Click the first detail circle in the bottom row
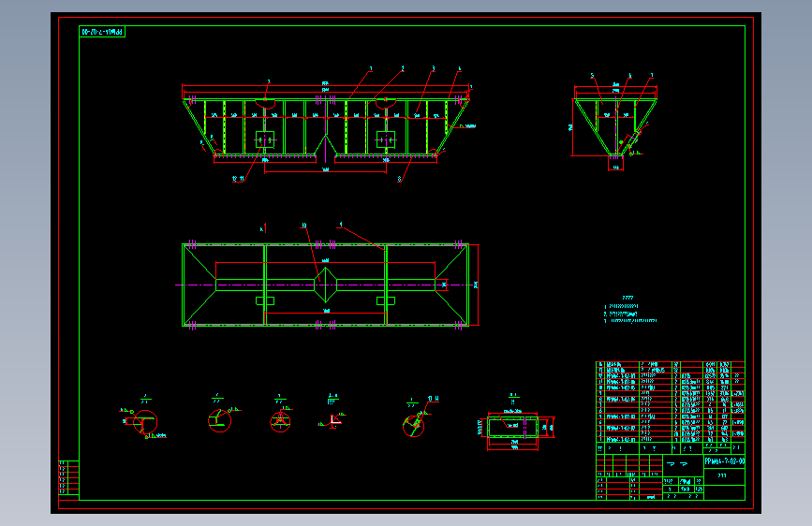Screen dimensions: 812x526 [144, 422]
